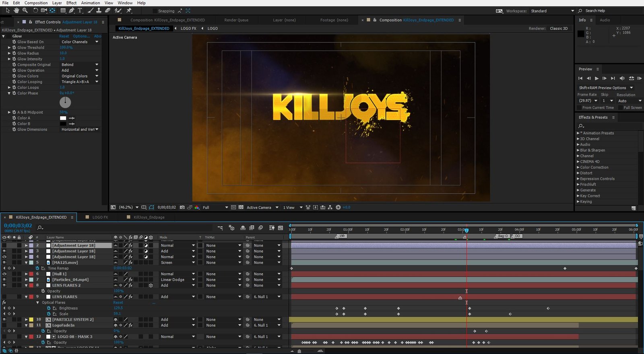The height and width of the screenshot is (354, 644).
Task: Reset the Glow effect settings
Action: [64, 36]
